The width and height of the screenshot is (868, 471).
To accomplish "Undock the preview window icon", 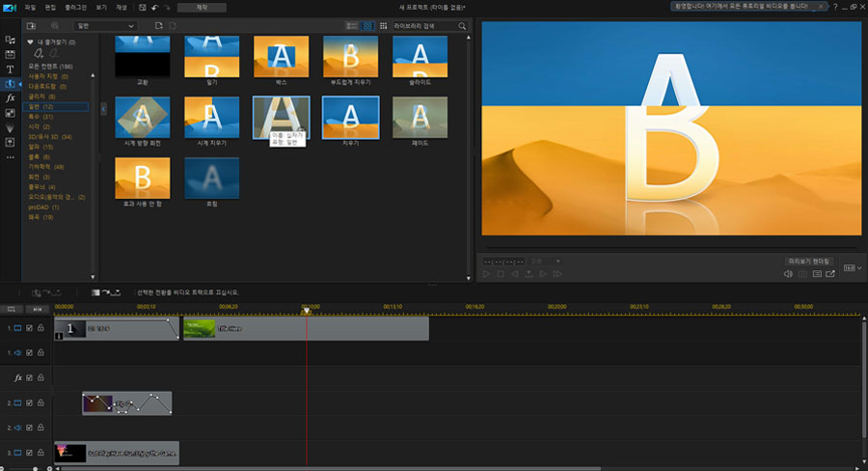I will pos(830,274).
